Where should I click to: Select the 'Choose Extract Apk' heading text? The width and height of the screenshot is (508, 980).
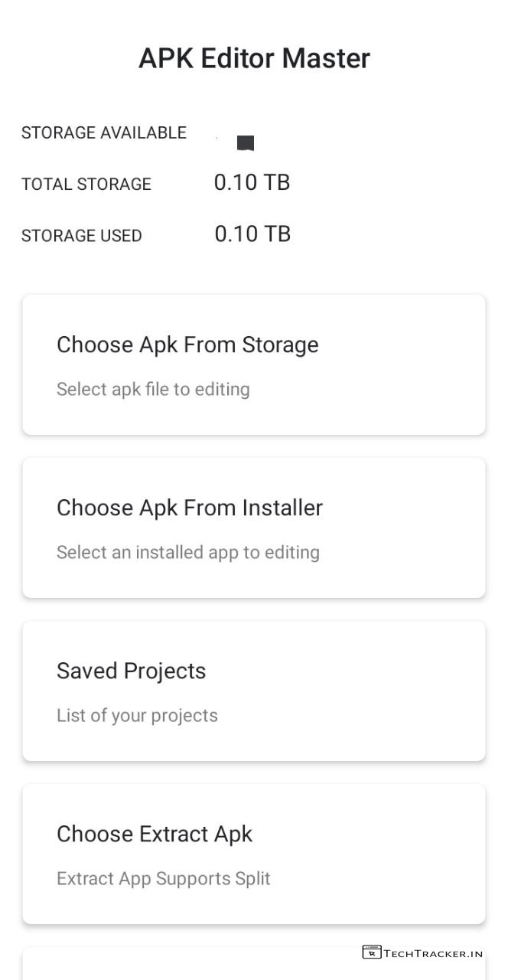[x=155, y=834]
